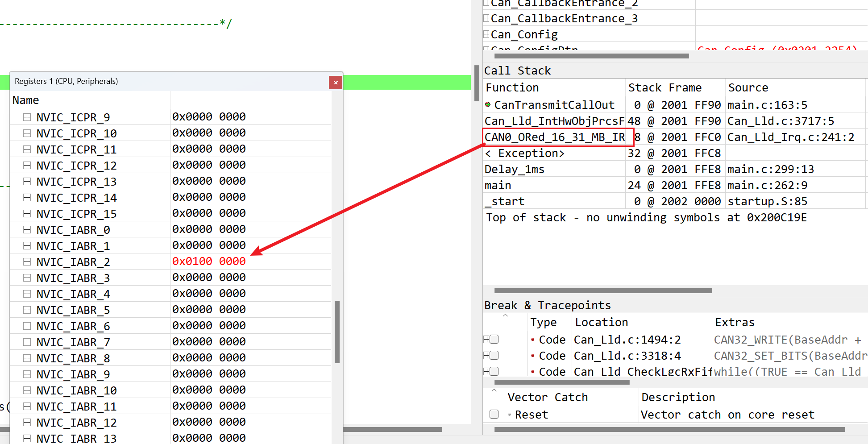
Task: Click the Call Stack horizontal scrollbar
Action: [x=603, y=290]
